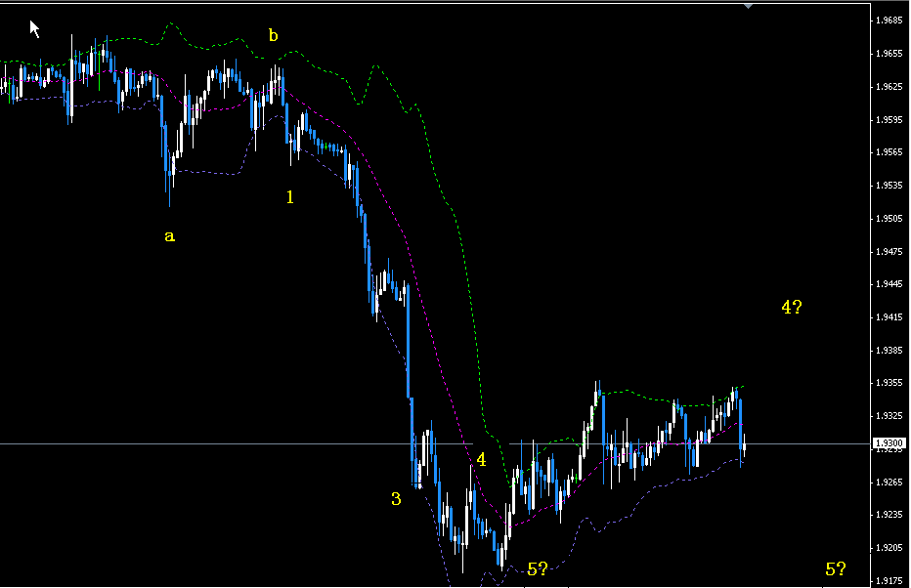Select the yellow wave label "b"
The image size is (911, 588).
point(273,35)
